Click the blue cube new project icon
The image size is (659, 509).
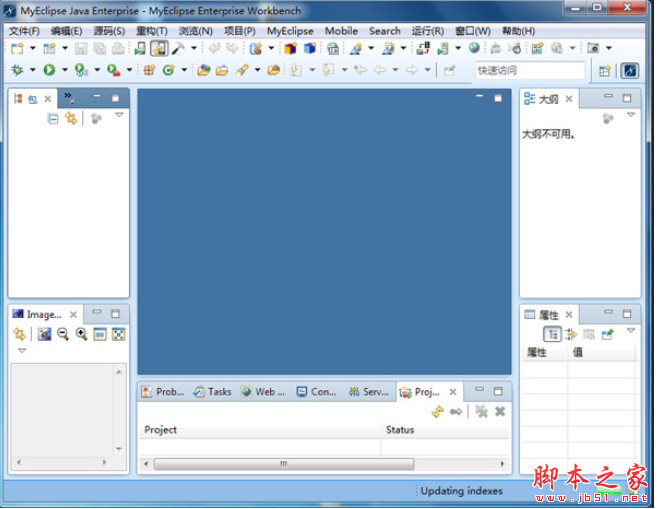point(310,48)
